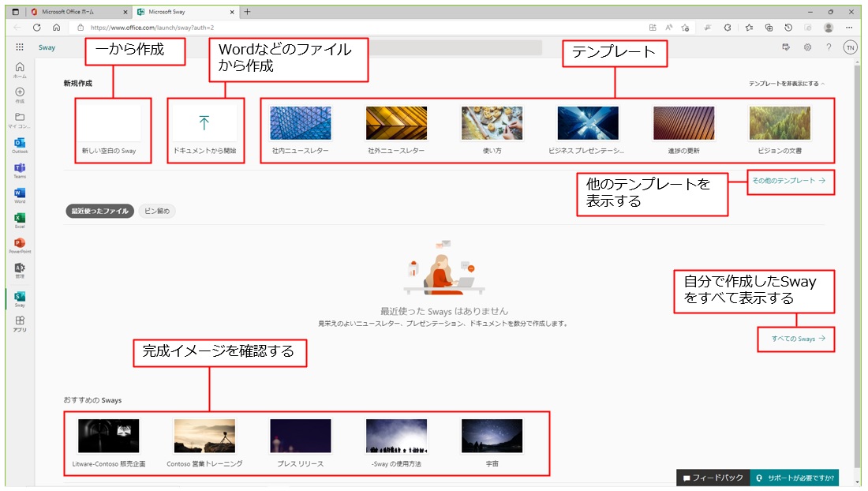Go back with the browser back arrow
The image size is (868, 491).
[17, 27]
